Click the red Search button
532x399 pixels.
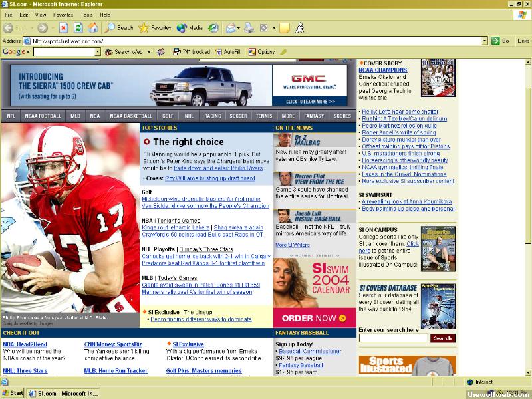tap(442, 338)
